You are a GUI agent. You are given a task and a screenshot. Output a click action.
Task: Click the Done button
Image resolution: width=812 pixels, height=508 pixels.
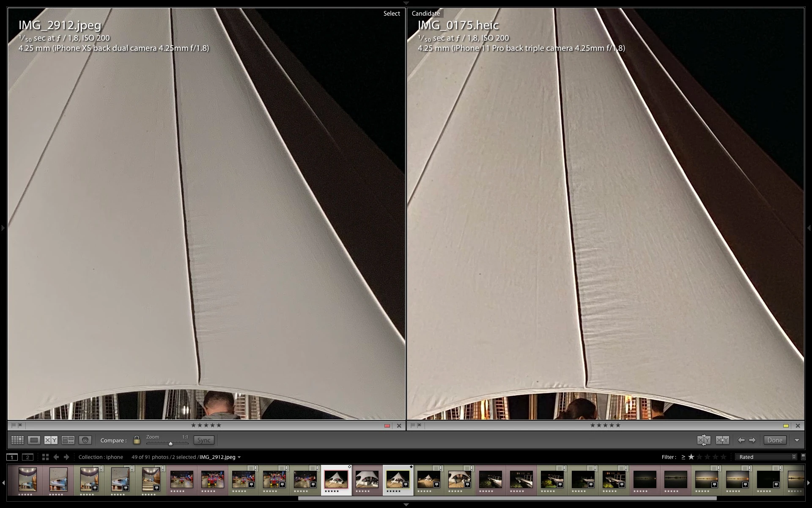775,440
